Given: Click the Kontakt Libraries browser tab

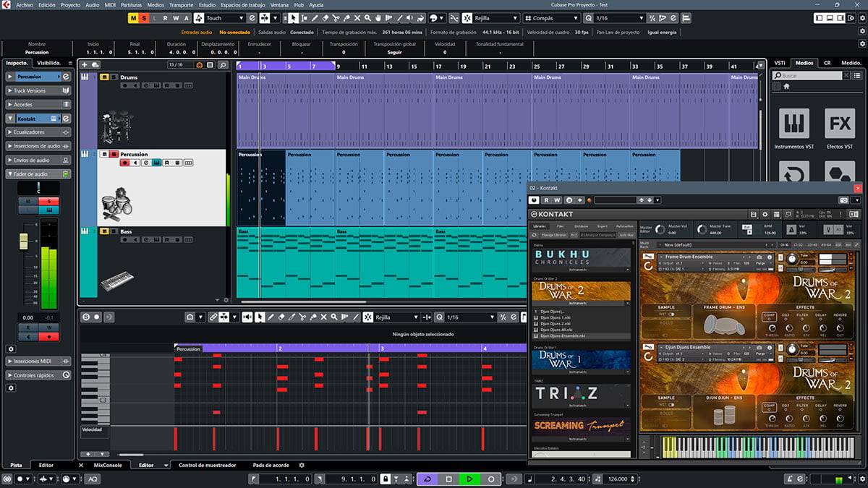Looking at the screenshot, I should 540,226.
